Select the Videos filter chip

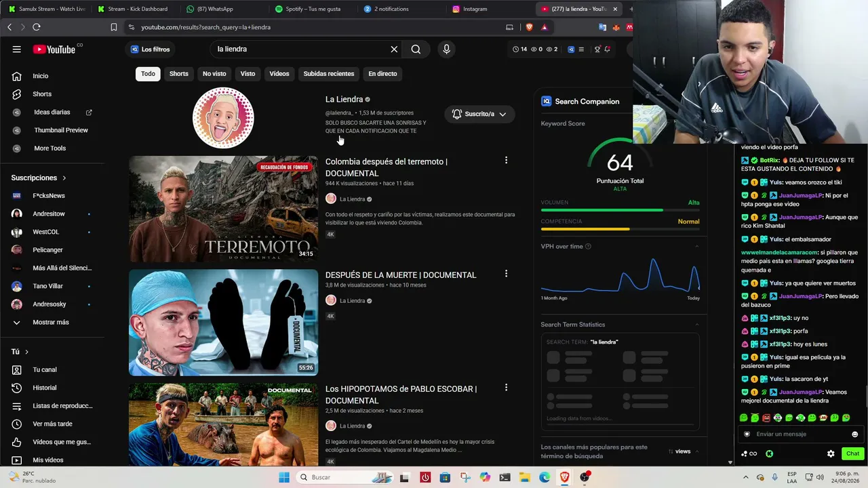(x=279, y=74)
